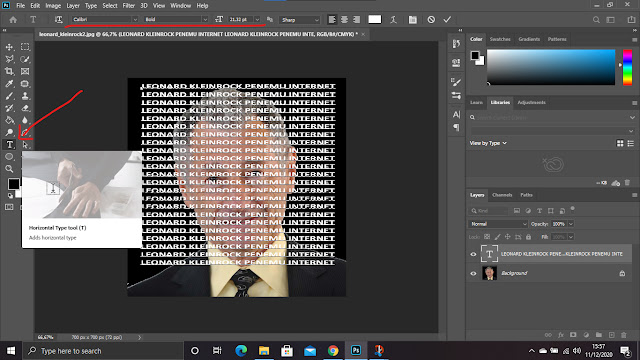Select the Frame tool
640x360 pixels.
25,72
